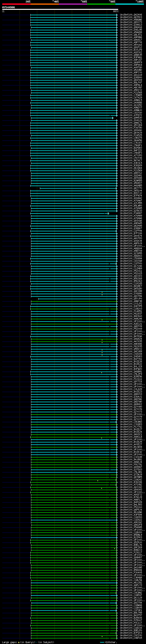The width and height of the screenshot is (146, 644).
Task: Select label UniRef100_O65104
Action: 131,191
